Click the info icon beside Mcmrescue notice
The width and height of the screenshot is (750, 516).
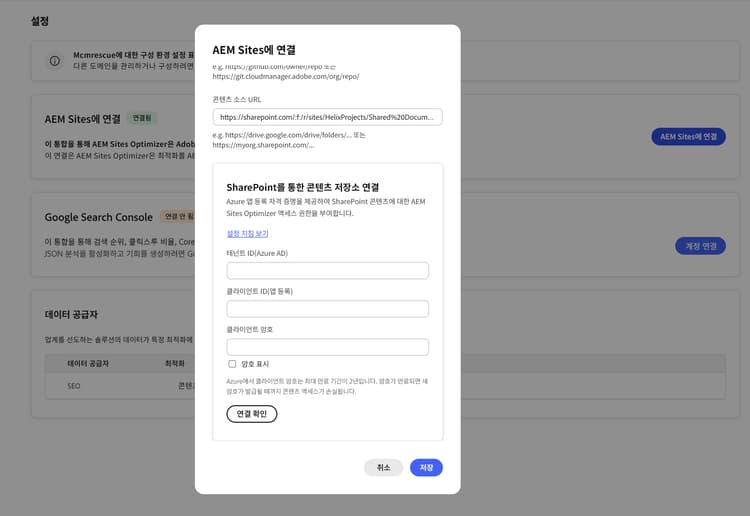55,61
